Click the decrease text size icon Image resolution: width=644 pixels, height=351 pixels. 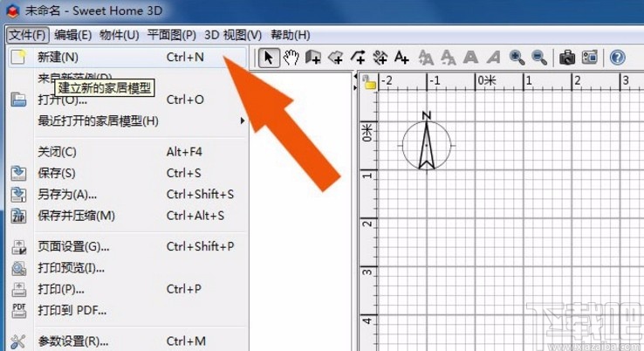click(448, 58)
